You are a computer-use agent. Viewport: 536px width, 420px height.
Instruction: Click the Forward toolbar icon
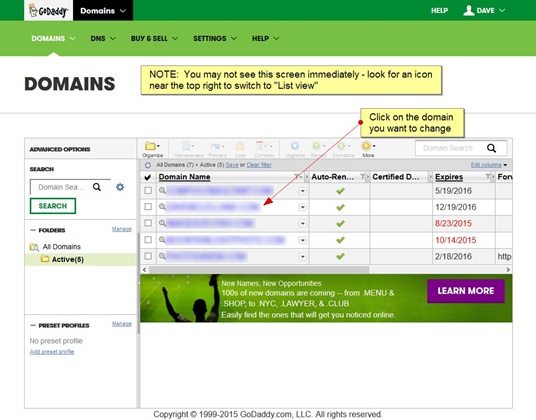(x=217, y=149)
